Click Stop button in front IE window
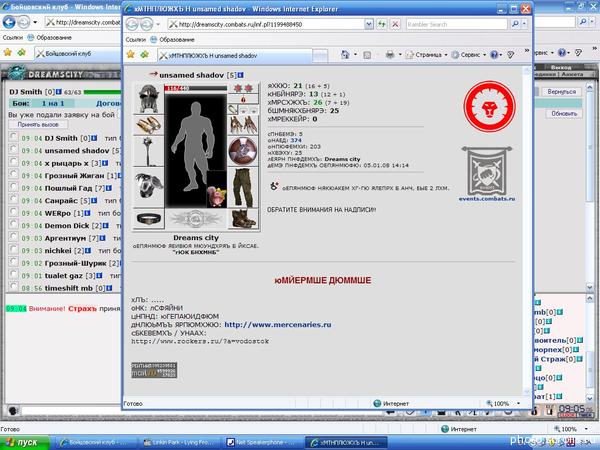This screenshot has height=450, width=600. point(395,24)
